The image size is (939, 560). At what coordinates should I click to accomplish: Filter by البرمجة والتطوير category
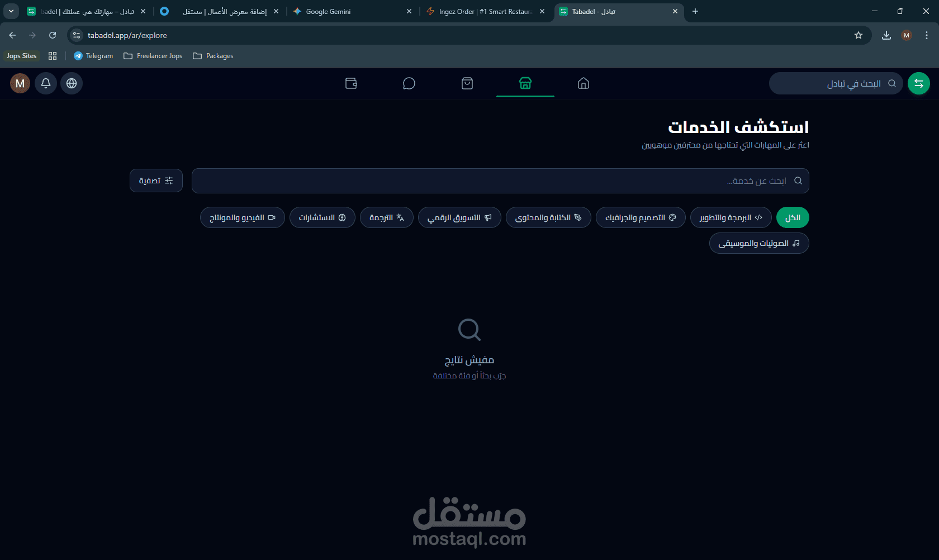731,217
